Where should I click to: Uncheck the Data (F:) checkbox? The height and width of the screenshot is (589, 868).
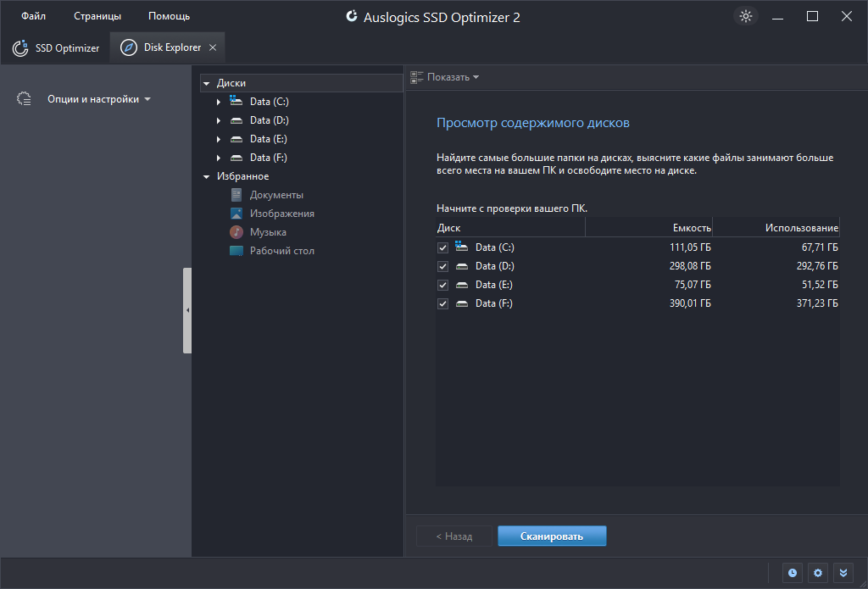click(x=442, y=304)
